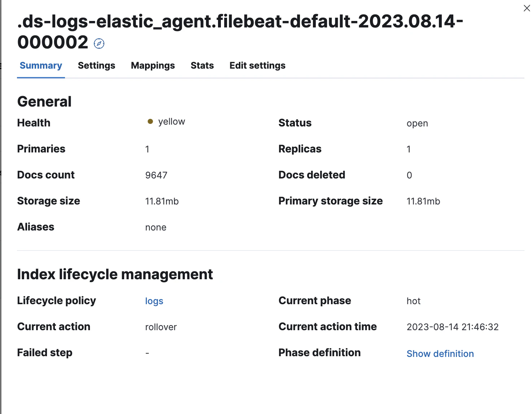Viewport: 532px width, 414px height.
Task: Click the 'Docs count' label
Action: pyautogui.click(x=46, y=175)
